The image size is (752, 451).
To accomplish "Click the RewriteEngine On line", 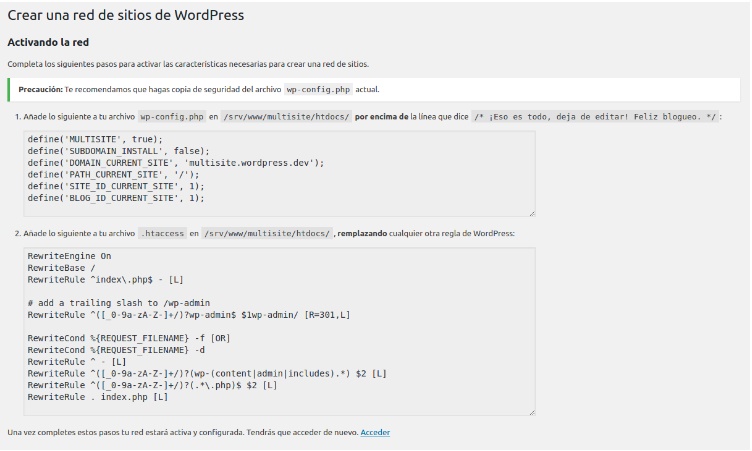I will click(x=69, y=256).
